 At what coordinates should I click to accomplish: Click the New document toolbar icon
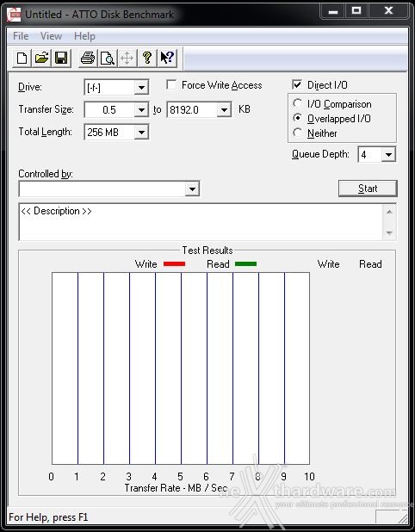pyautogui.click(x=22, y=58)
